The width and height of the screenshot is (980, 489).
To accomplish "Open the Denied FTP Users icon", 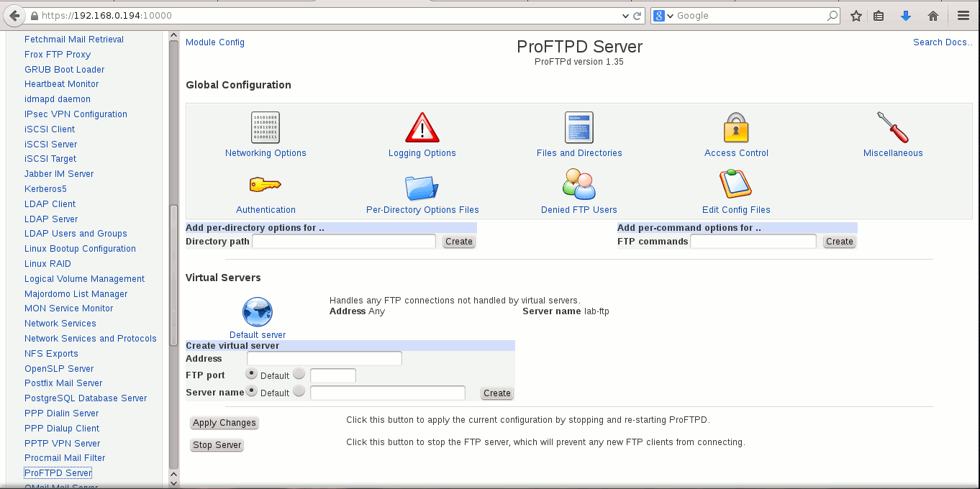I will coord(579,184).
